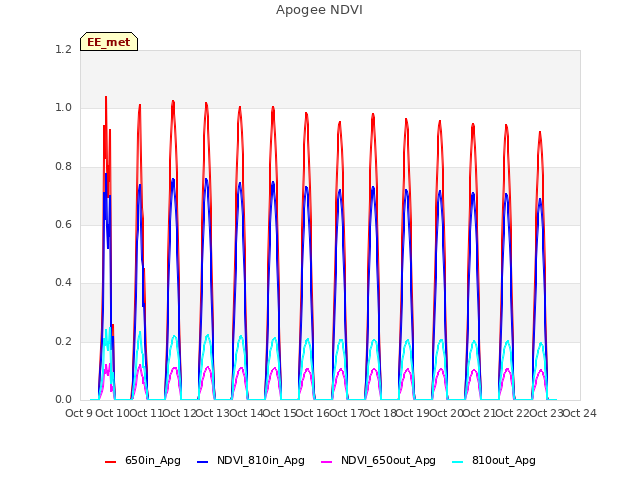Click the 1.2 y-axis tick label
640x480 pixels.
(x=63, y=49)
